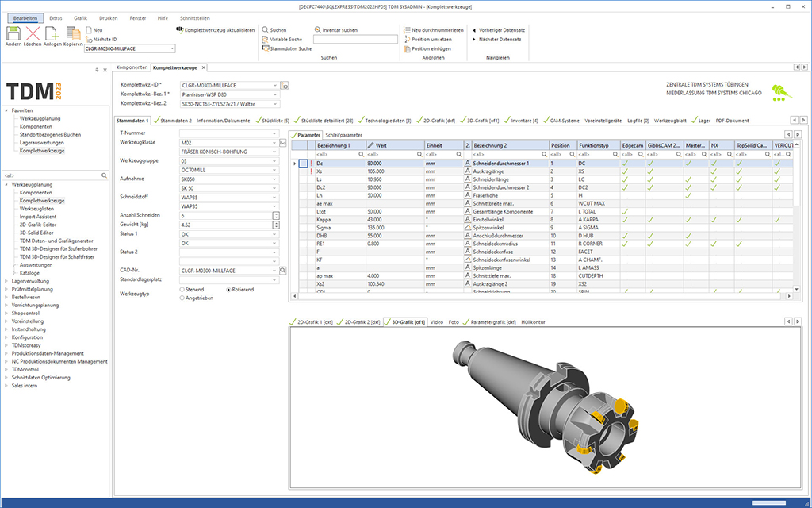Click the Löschen red X icon

(x=33, y=33)
